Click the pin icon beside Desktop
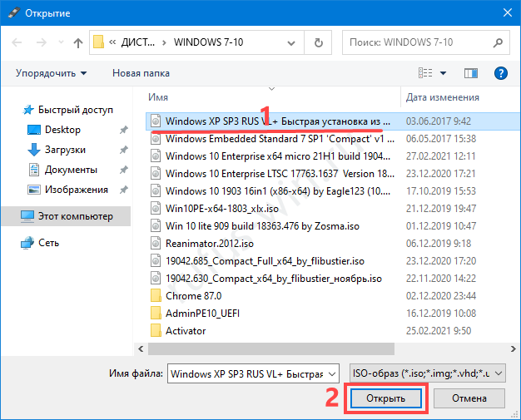 (x=124, y=130)
